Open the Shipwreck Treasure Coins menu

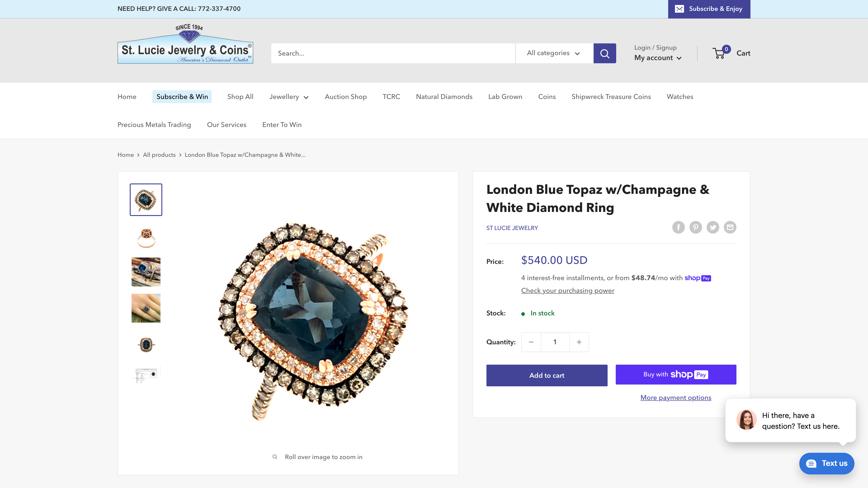[x=611, y=97]
